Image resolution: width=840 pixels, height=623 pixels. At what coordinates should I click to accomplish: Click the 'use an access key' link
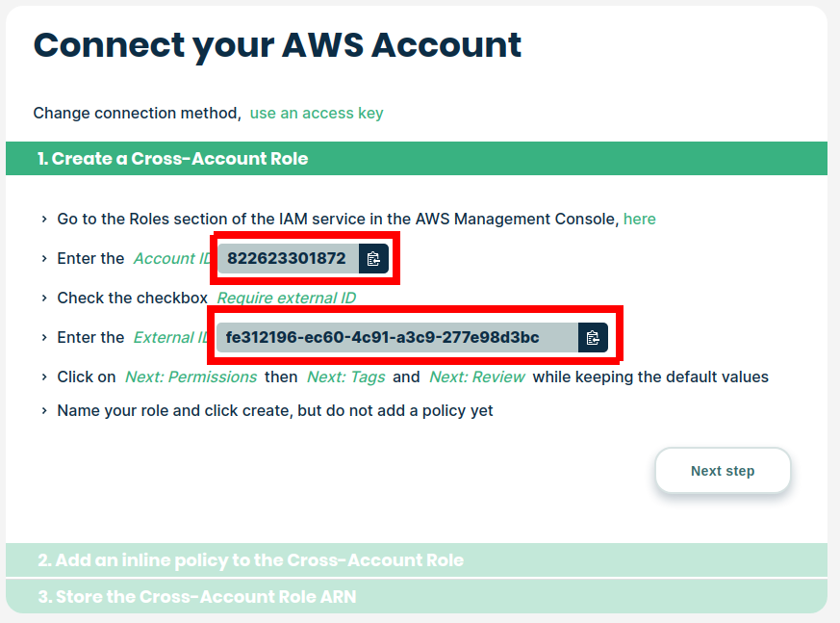317,113
